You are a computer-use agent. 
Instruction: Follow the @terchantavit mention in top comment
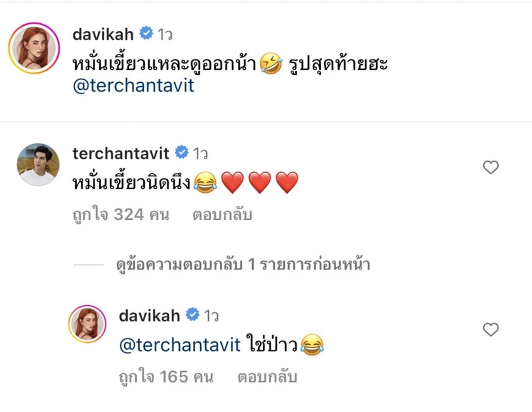point(133,86)
